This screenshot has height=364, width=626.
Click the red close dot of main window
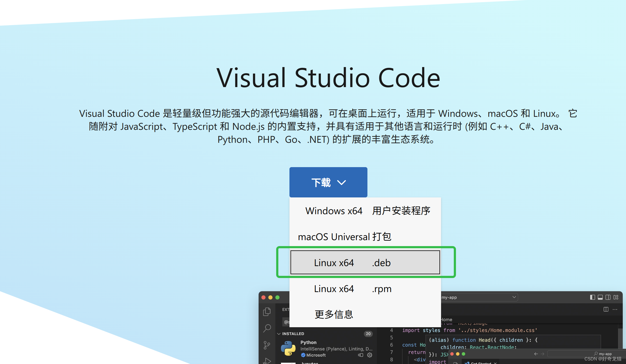point(263,297)
